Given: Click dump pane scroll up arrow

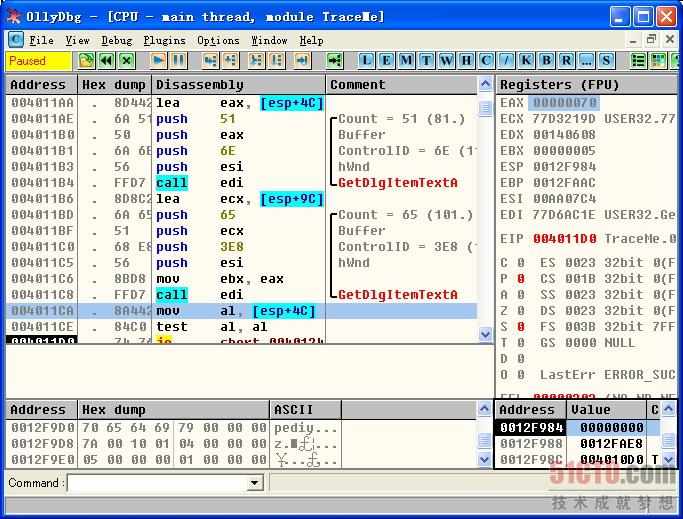Looking at the screenshot, I should 484,409.
